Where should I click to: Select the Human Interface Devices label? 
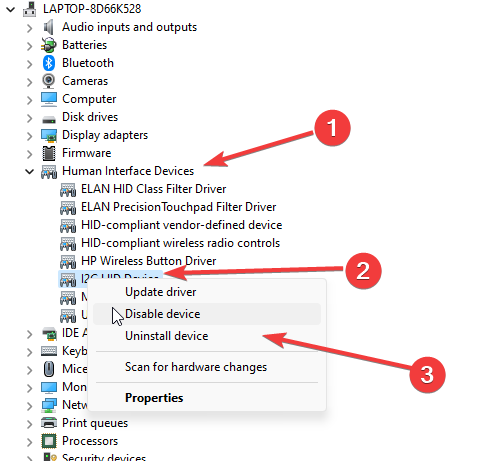tap(128, 171)
